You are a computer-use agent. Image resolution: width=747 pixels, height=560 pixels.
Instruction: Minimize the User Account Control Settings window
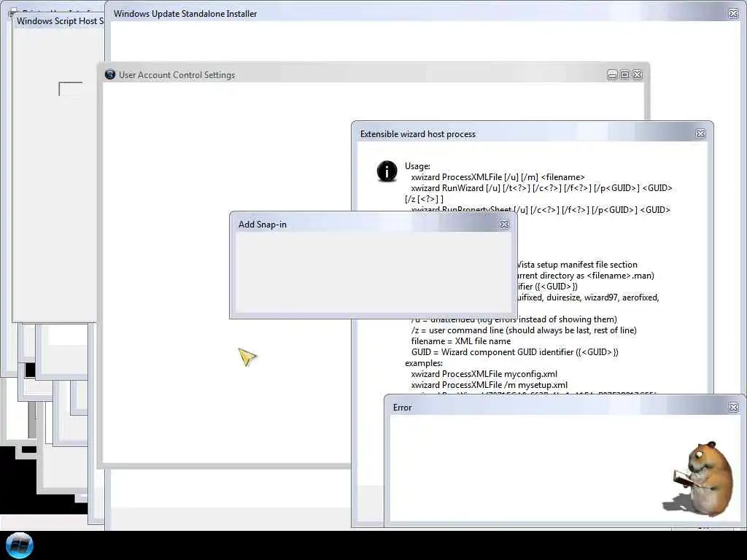click(612, 75)
